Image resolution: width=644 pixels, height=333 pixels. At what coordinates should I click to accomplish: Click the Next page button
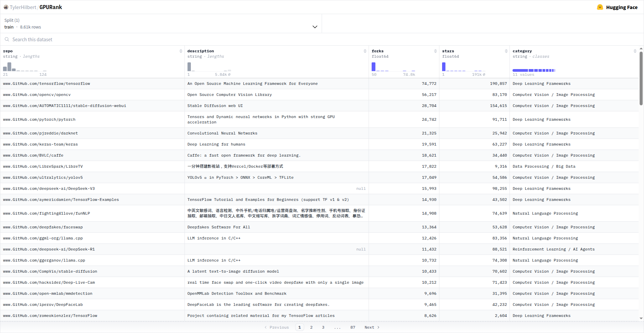click(x=372, y=327)
